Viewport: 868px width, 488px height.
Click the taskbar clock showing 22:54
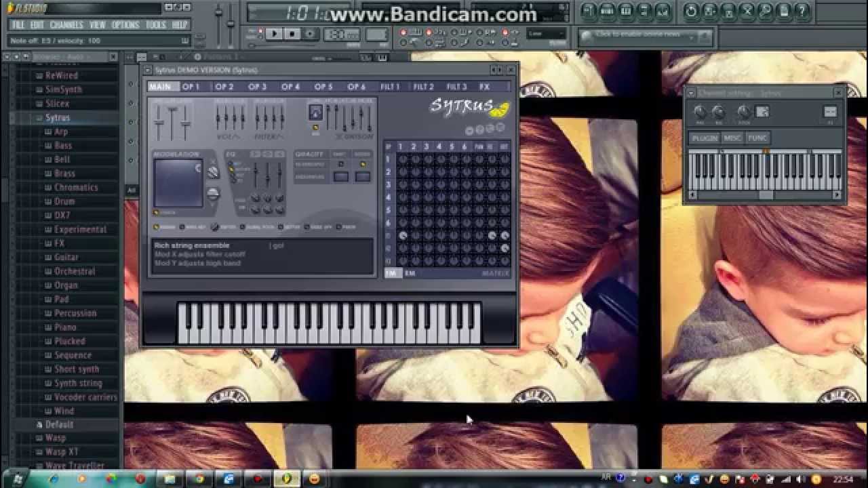point(843,479)
